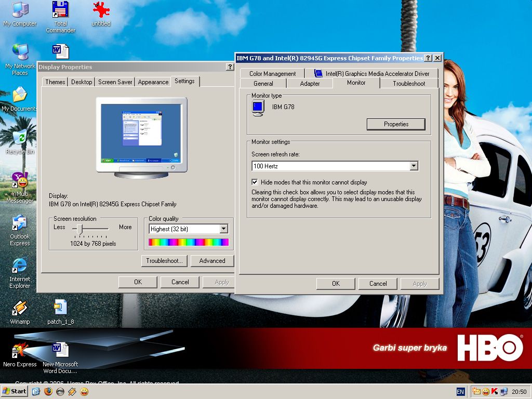The image size is (532, 399).
Task: Open the Appearance tab
Action: [153, 82]
